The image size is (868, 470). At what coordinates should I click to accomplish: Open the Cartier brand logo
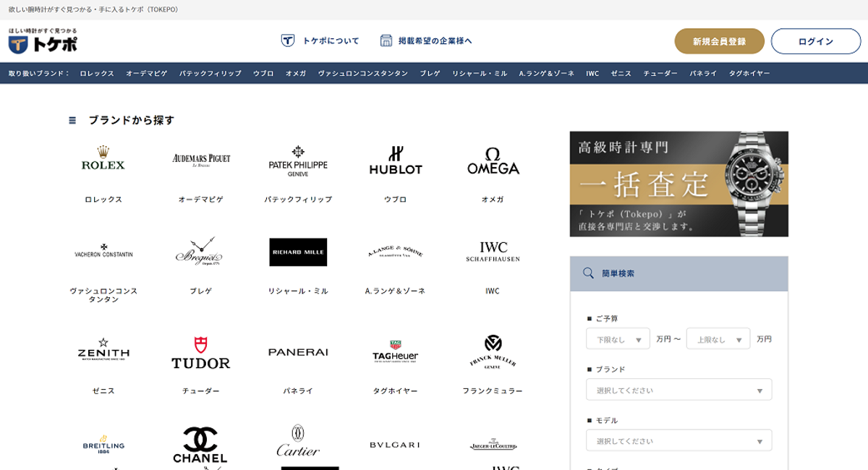298,441
